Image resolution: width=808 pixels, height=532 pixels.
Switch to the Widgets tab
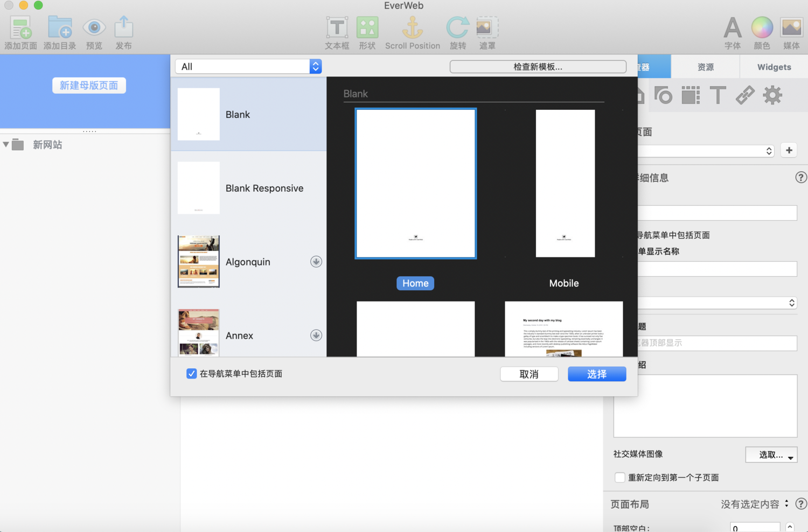774,67
